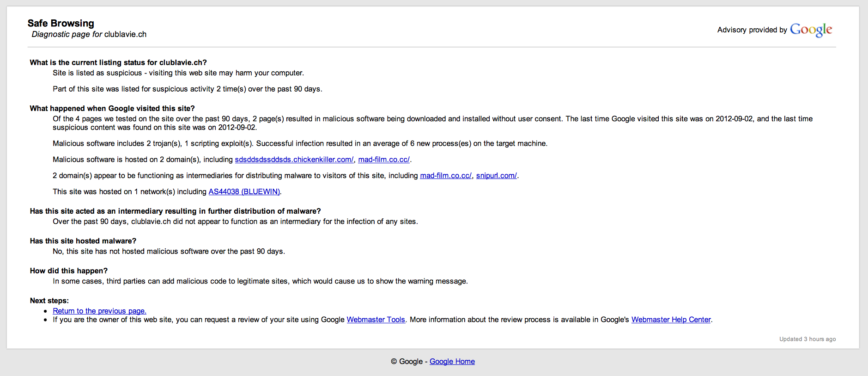Open Google Webmaster Tools link
The height and width of the screenshot is (376, 868).
click(376, 320)
